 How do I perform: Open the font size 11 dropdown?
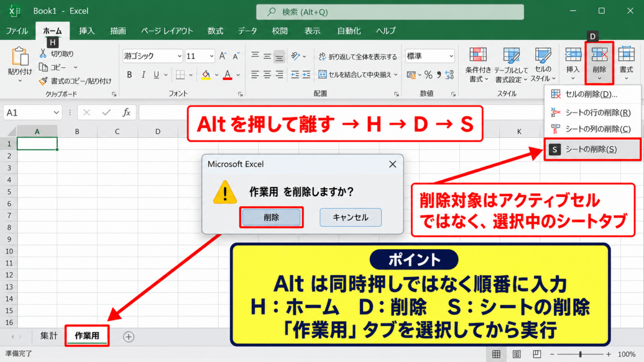(x=212, y=56)
